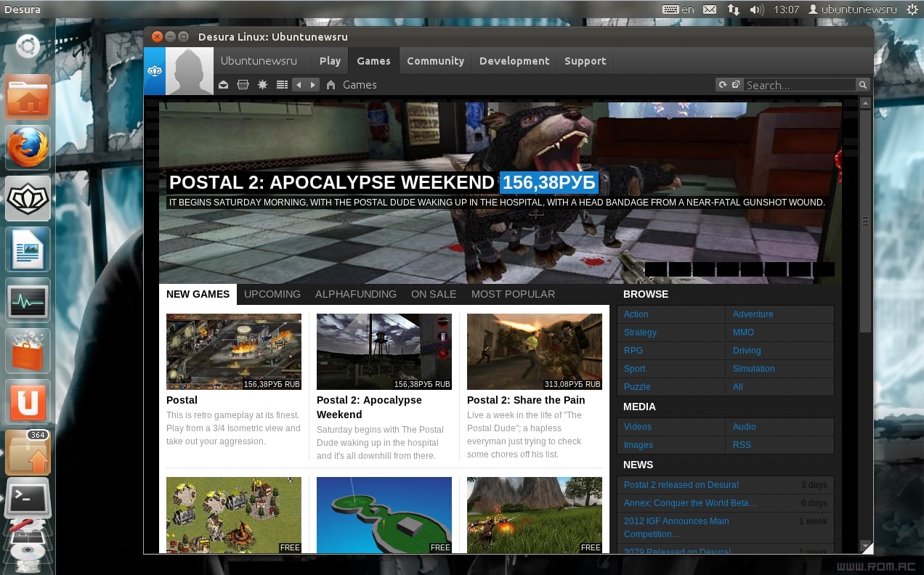Open the Play menu tab

pos(330,61)
